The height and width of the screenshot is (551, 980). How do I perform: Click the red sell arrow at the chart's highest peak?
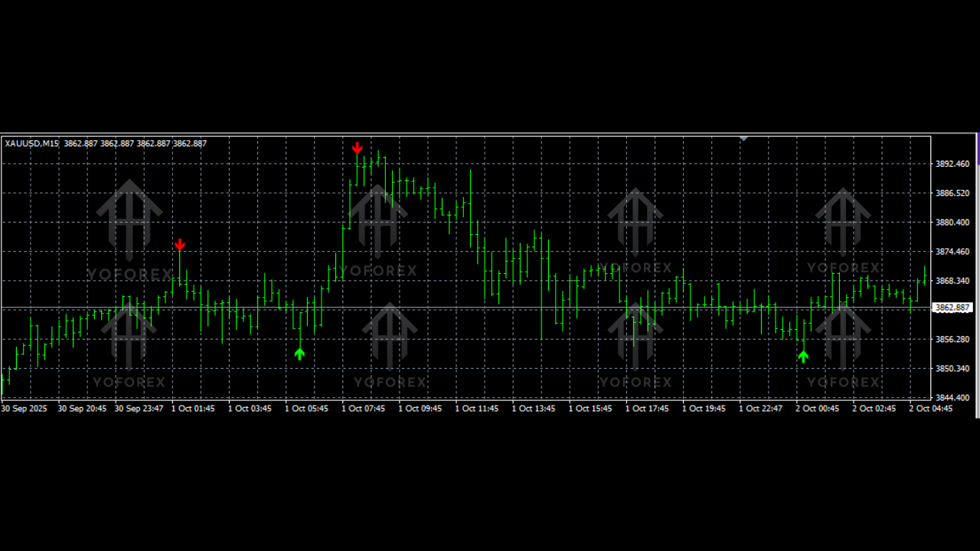coord(357,148)
